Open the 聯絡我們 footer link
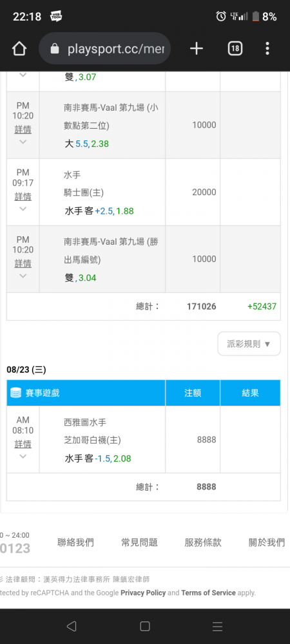This screenshot has height=644, width=290. pos(75,542)
